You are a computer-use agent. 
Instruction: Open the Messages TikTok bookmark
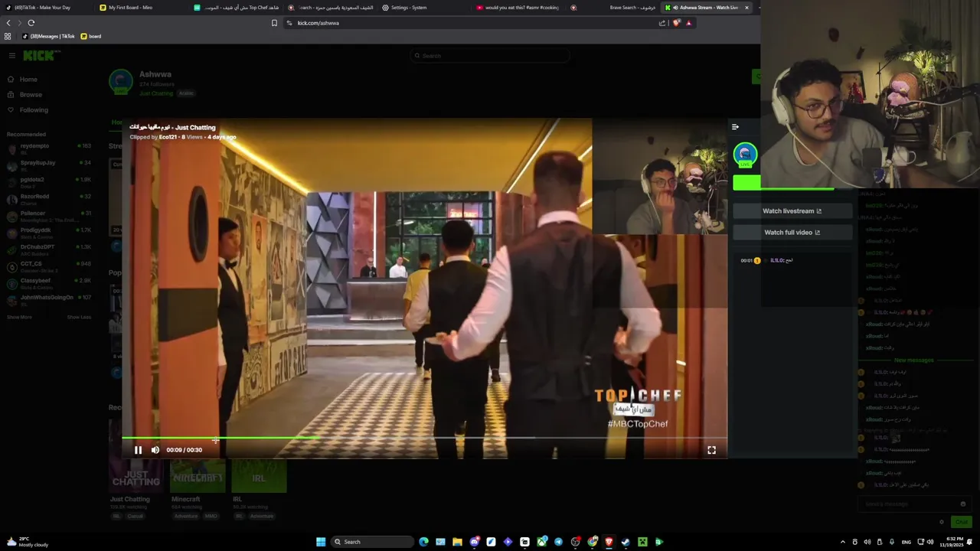point(48,36)
